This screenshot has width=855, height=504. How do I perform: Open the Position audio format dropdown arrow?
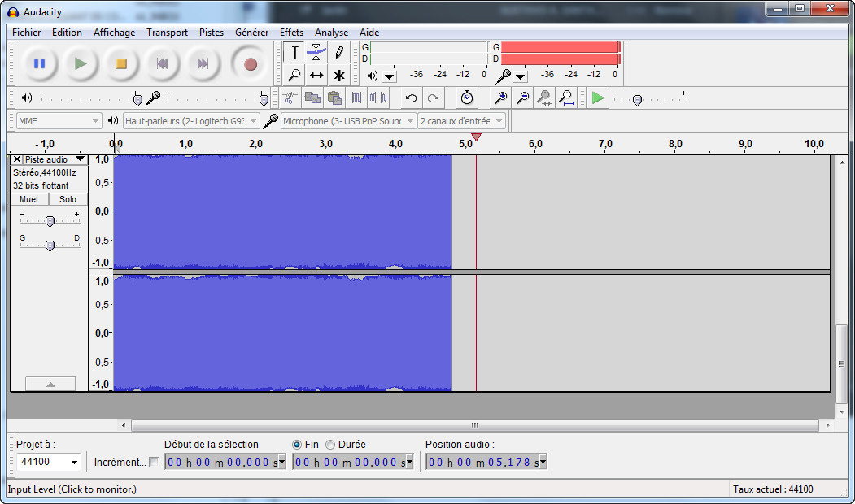pyautogui.click(x=543, y=462)
